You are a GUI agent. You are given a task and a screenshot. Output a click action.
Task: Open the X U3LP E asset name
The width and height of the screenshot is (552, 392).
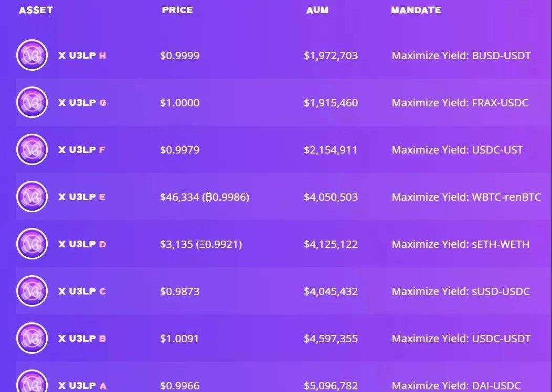tap(82, 197)
